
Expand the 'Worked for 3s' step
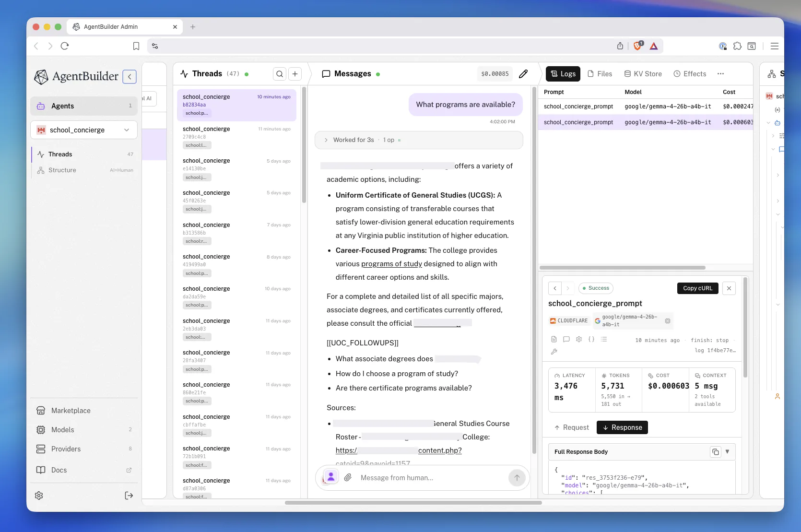click(419, 140)
